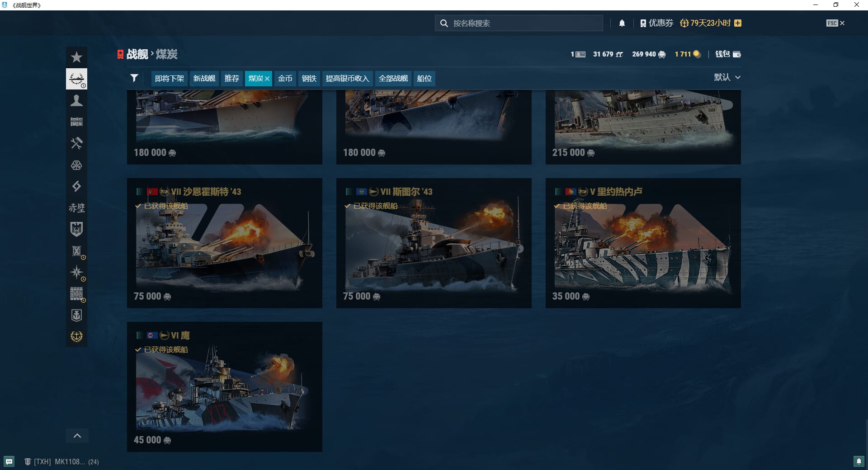Open the 默认 sort dropdown

pyautogui.click(x=727, y=77)
